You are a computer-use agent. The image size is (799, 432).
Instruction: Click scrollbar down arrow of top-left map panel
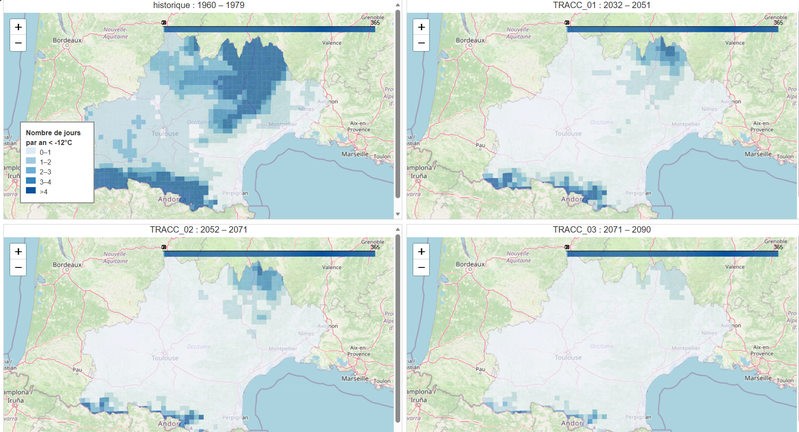398,214
